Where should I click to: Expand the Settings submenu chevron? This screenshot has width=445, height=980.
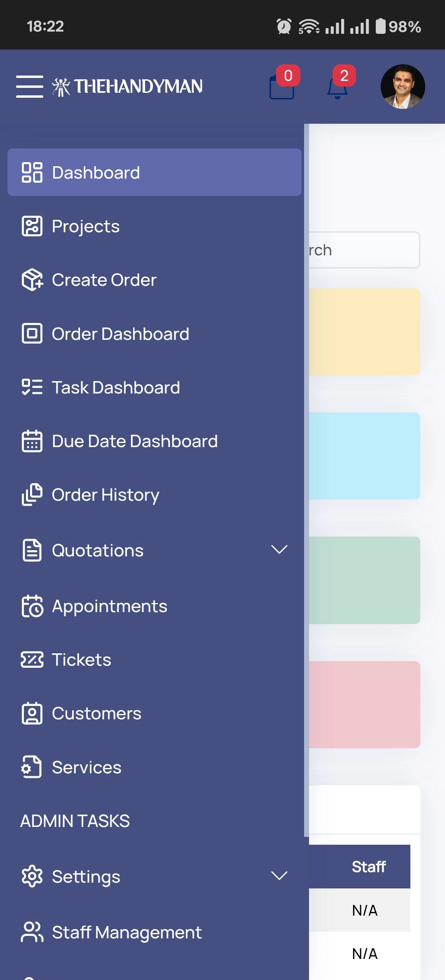[279, 876]
